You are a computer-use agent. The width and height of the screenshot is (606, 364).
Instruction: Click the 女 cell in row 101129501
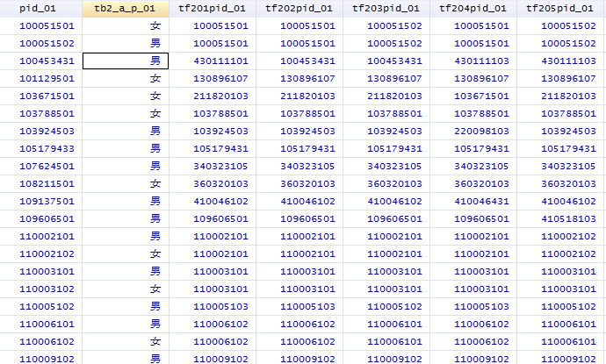tap(126, 79)
